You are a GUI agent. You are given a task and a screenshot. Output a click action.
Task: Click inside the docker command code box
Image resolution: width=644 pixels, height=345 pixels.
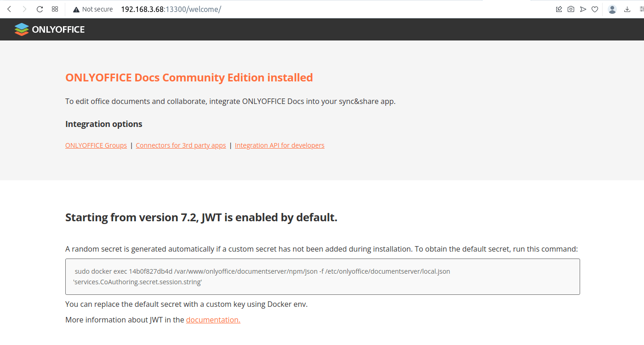[323, 276]
